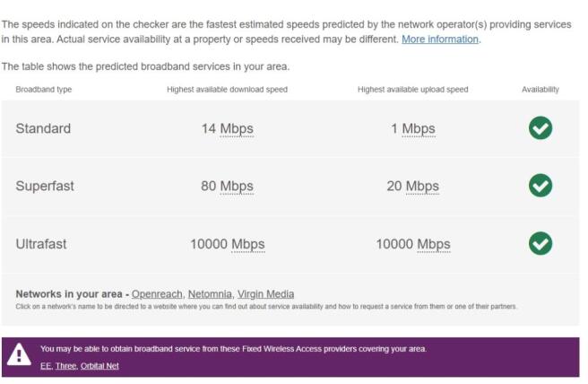The height and width of the screenshot is (384, 588).
Task: Click the Superfast availability green check icon
Action: (x=540, y=186)
